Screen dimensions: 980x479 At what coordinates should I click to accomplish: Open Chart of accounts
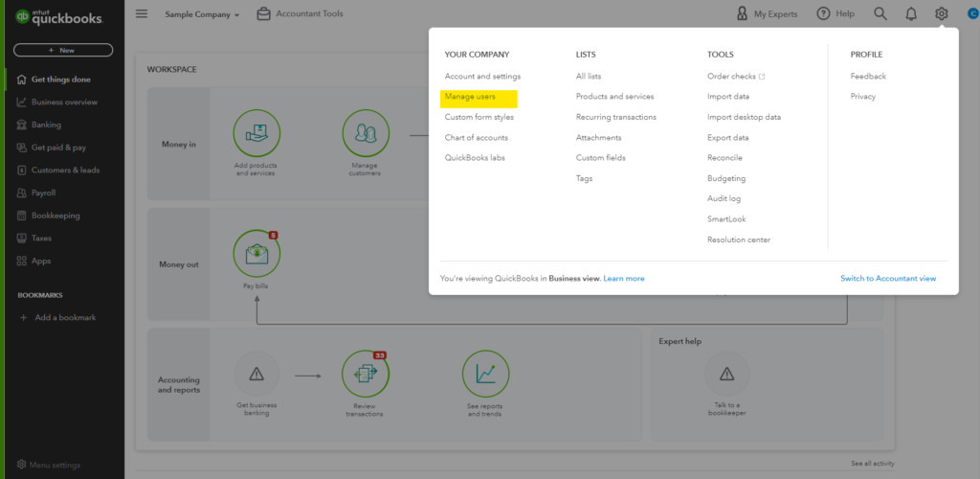click(477, 138)
